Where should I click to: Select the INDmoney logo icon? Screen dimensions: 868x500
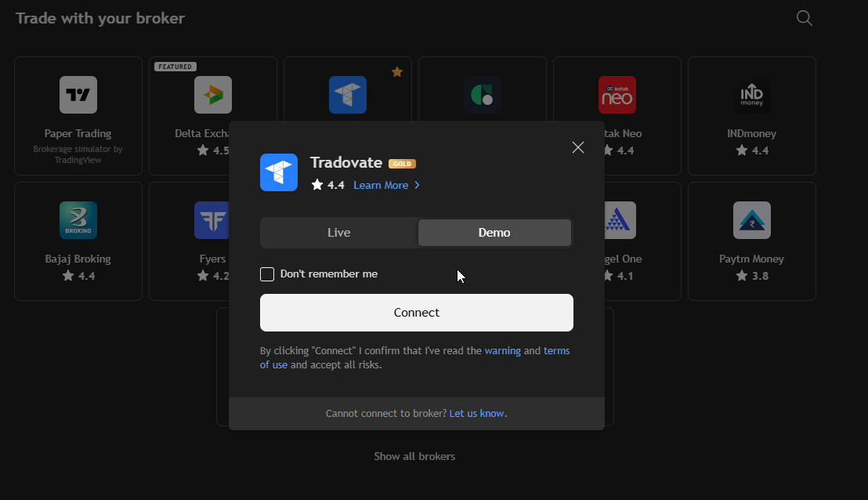[x=752, y=95]
